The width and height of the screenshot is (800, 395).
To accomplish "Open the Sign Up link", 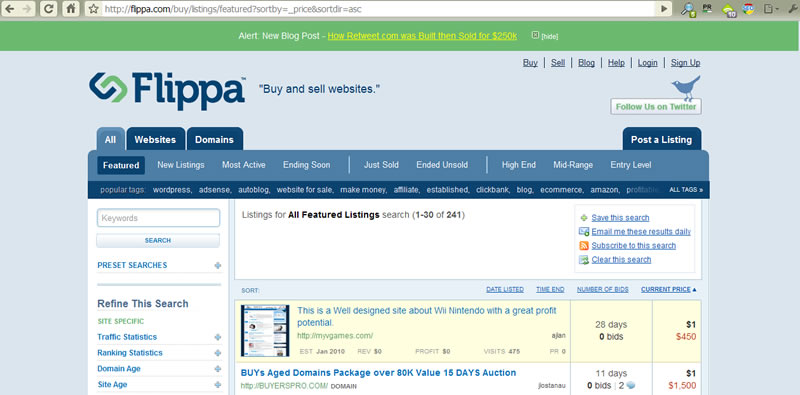I will tap(685, 63).
